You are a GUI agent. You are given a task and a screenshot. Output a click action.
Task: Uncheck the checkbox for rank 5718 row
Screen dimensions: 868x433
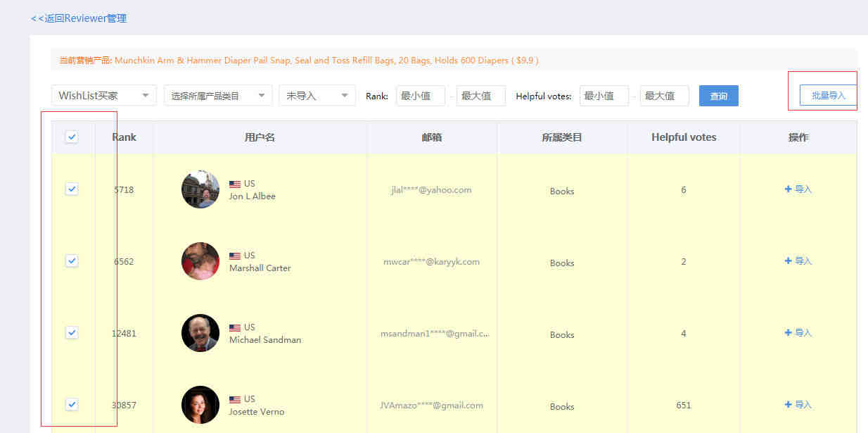point(72,189)
